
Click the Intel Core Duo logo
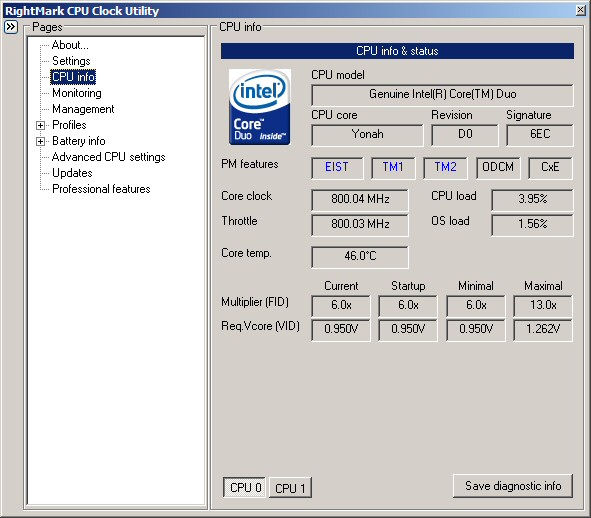260,107
